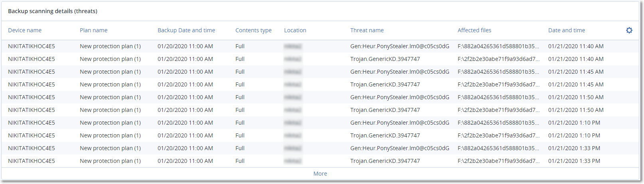Screen dimensions: 644x184
Task: Click the Affected files column header
Action: (474, 30)
